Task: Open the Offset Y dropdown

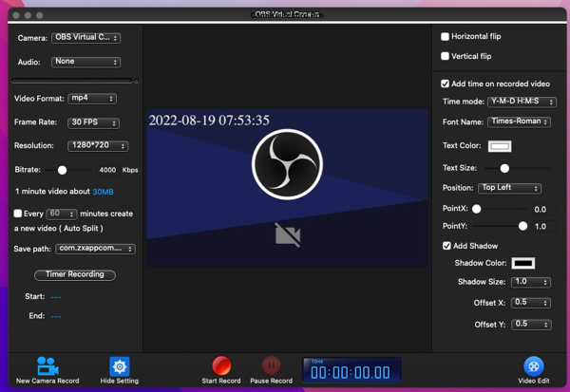Action: tap(531, 325)
